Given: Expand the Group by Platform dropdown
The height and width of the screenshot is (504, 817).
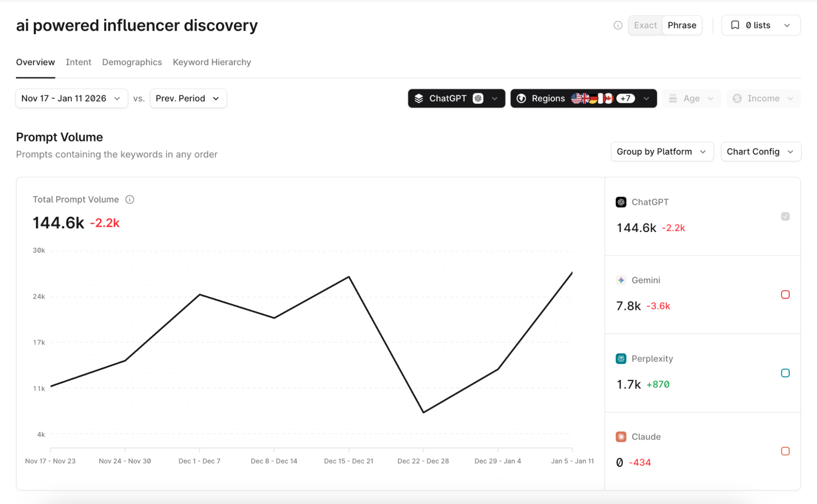Looking at the screenshot, I should coord(662,152).
